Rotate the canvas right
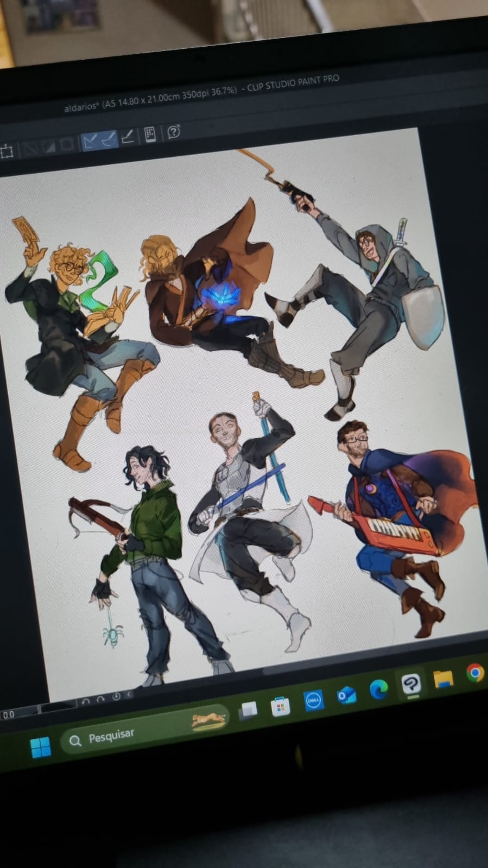 [x=101, y=699]
